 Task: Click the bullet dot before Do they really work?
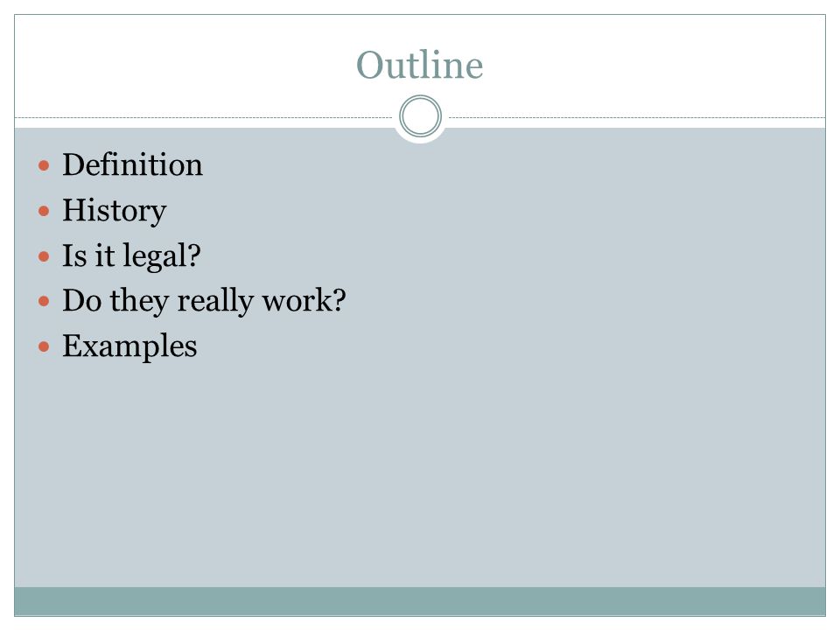point(44,302)
